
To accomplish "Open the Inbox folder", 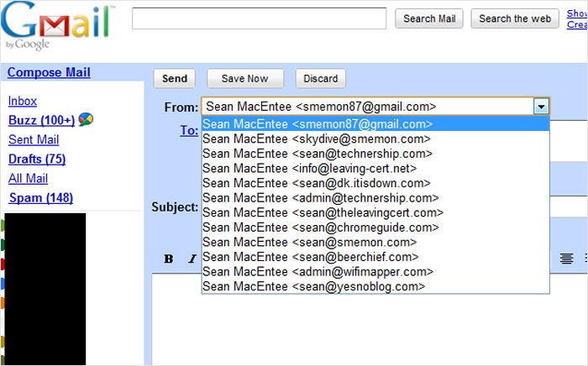I will (23, 101).
